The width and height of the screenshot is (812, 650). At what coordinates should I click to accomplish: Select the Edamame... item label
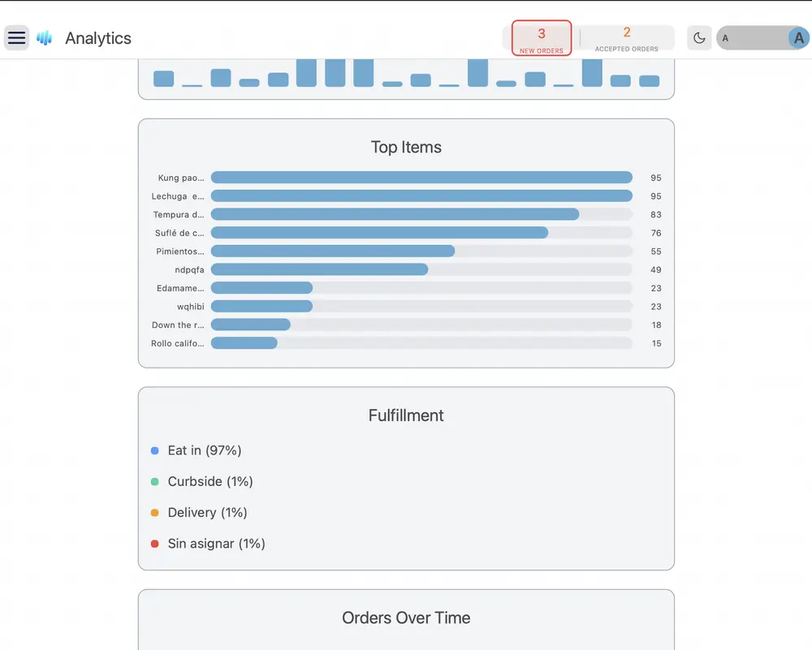pos(181,288)
